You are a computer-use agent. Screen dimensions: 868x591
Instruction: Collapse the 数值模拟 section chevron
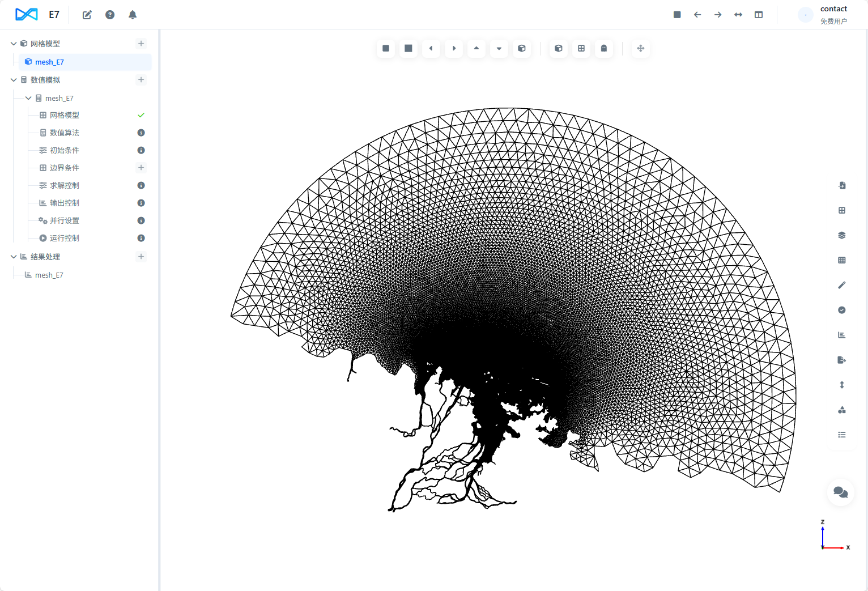[x=14, y=80]
